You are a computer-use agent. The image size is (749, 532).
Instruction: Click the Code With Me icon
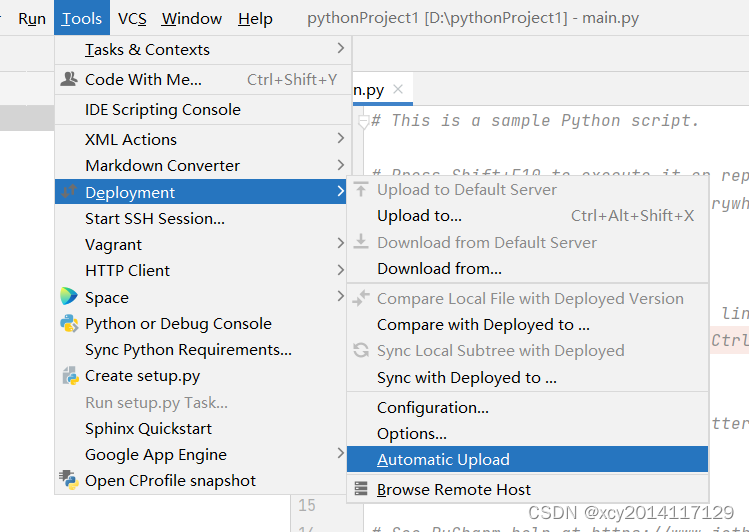point(69,79)
